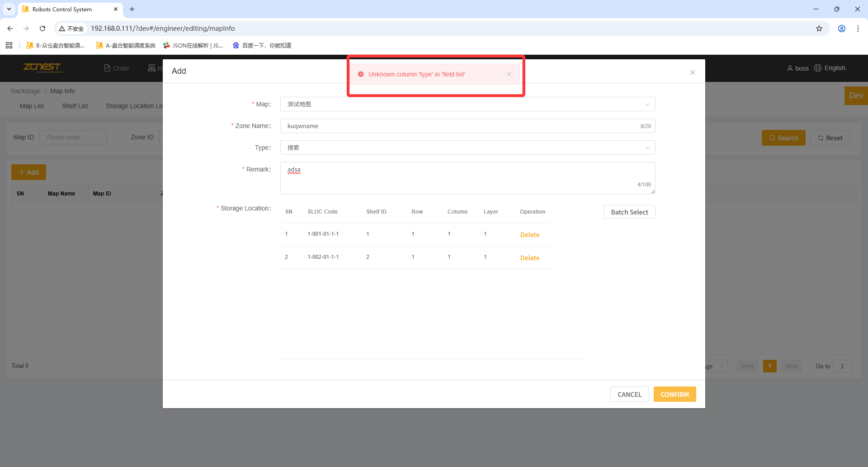
Task: Open the browser profile icon
Action: pos(841,29)
